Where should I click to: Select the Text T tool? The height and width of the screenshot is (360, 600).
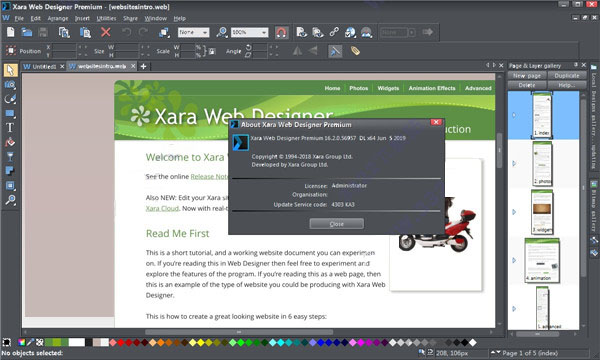tap(10, 127)
